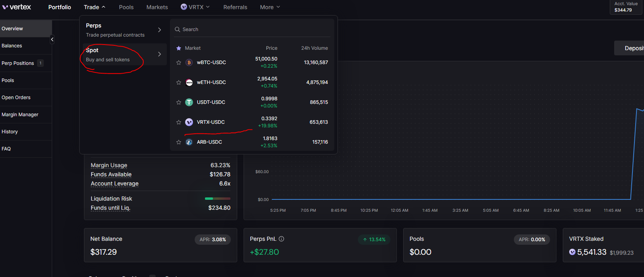Focus the market Search field
Image resolution: width=644 pixels, height=277 pixels.
252,29
